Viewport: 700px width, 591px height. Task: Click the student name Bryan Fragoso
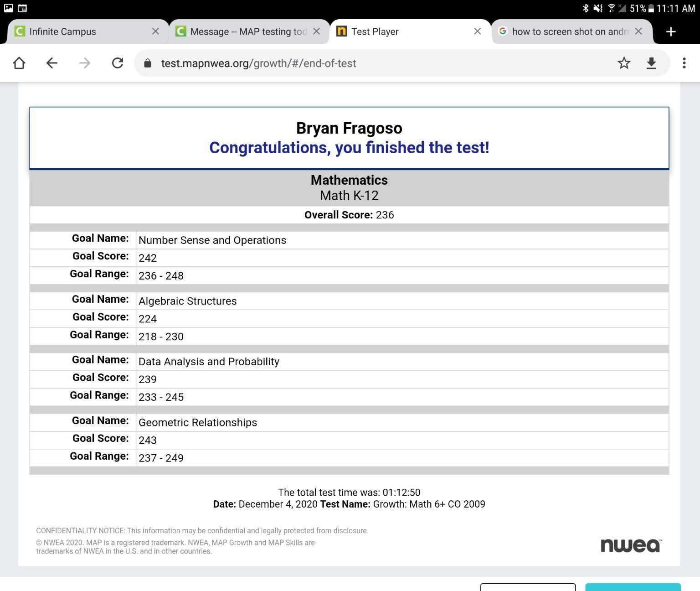pos(349,128)
